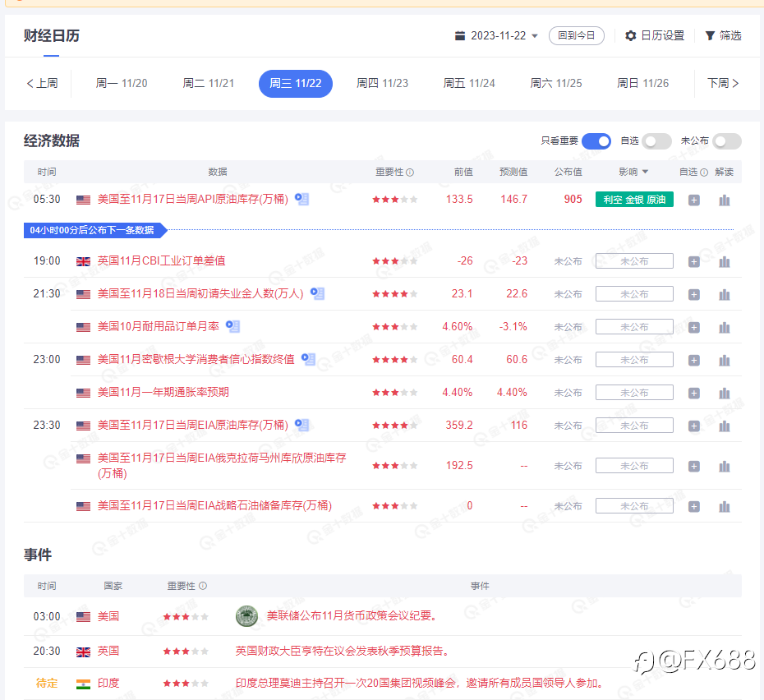The width and height of the screenshot is (764, 700).
Task: Go to previous week with 上周
Action: (x=43, y=83)
